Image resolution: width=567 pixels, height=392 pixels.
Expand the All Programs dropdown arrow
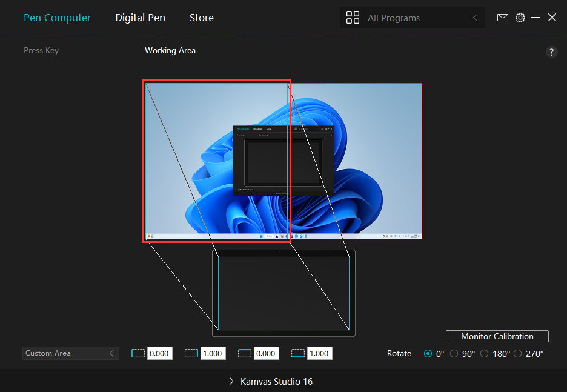tap(475, 18)
